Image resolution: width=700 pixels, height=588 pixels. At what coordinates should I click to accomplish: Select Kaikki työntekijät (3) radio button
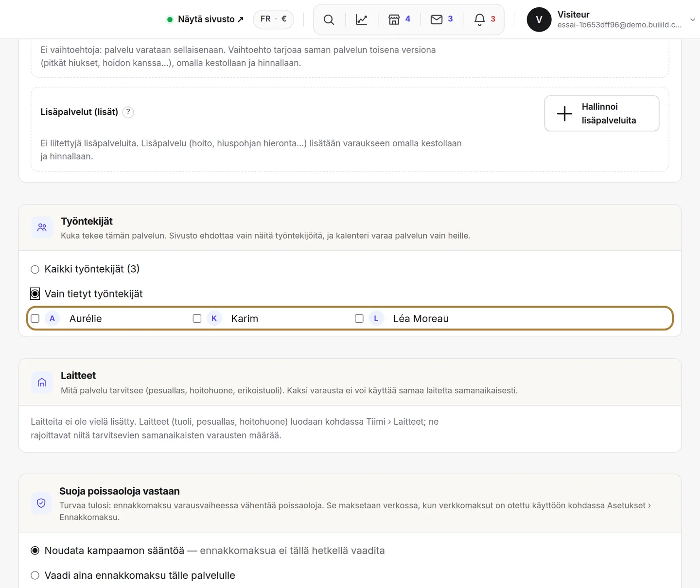35,269
